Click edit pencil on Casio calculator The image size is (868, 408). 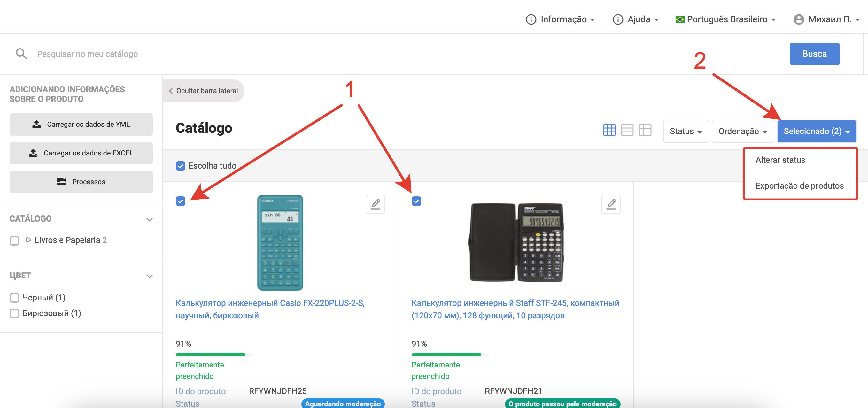[375, 204]
